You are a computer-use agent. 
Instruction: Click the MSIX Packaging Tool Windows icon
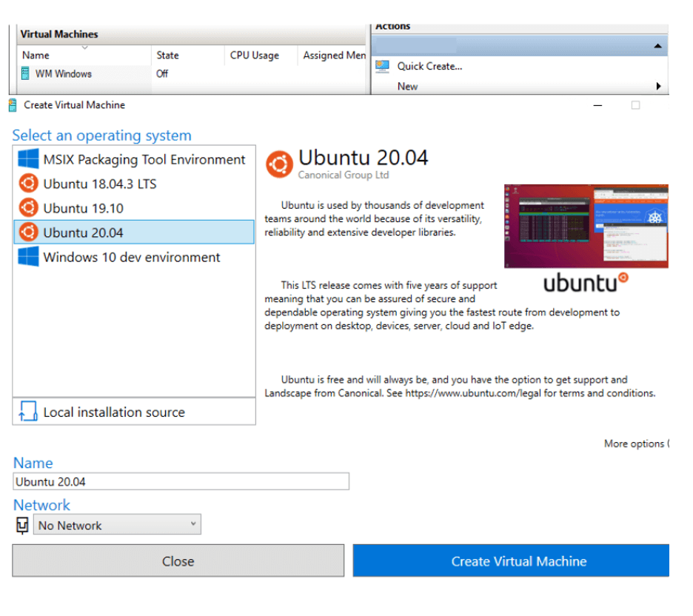(x=28, y=159)
